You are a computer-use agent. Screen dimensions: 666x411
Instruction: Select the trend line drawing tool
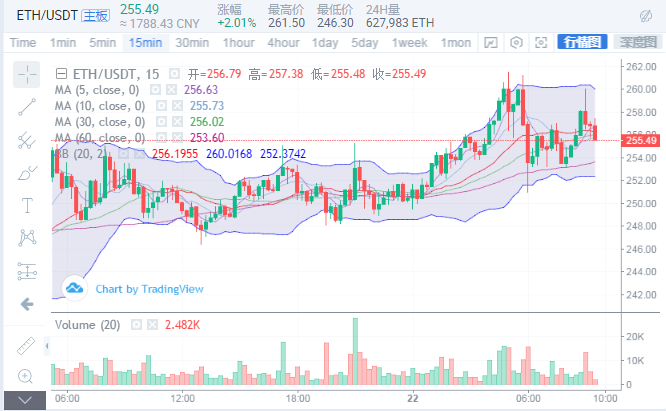point(27,107)
